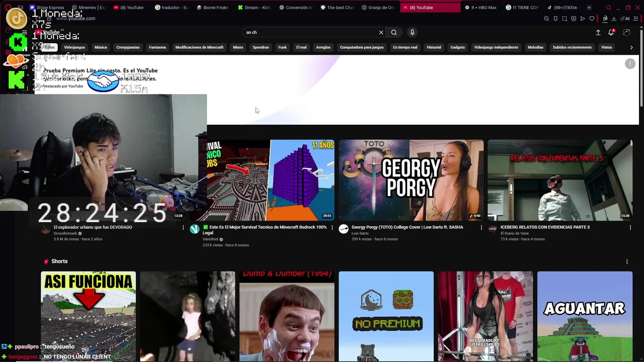Open Este Es El Mejor Survival Tecnico title
Viewport: 644px width, 362px height.
(265, 230)
